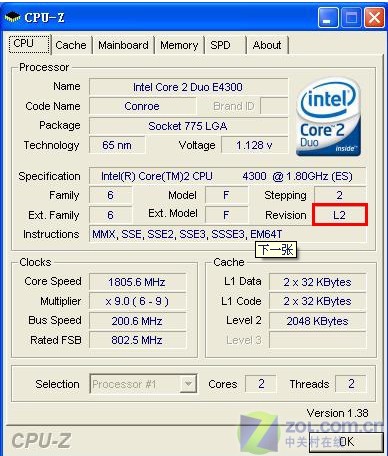Click the Family value field

pyautogui.click(x=110, y=195)
